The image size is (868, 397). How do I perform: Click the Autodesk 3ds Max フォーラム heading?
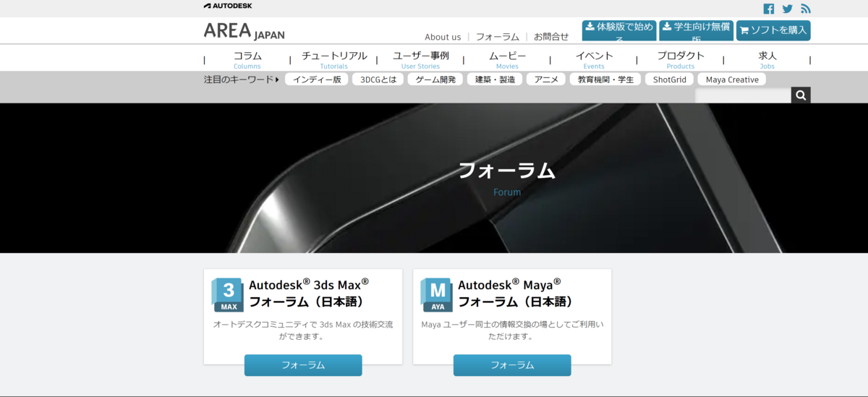tap(310, 292)
